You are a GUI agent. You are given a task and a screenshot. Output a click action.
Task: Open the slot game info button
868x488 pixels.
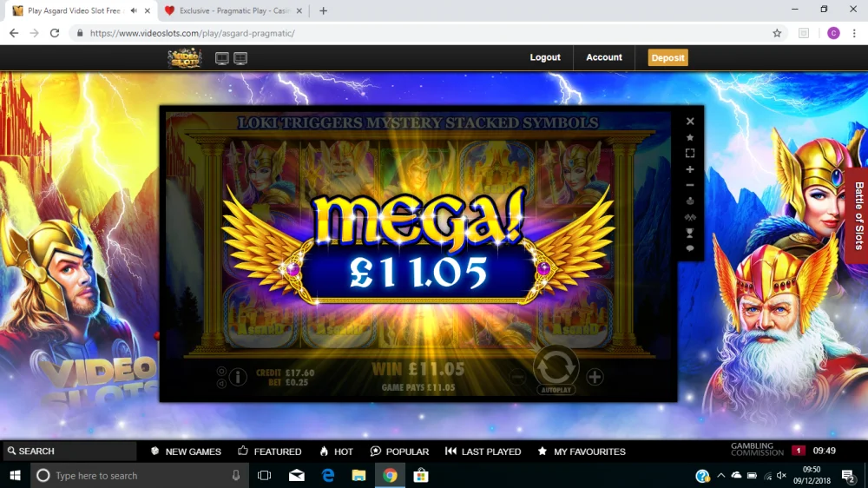point(238,377)
